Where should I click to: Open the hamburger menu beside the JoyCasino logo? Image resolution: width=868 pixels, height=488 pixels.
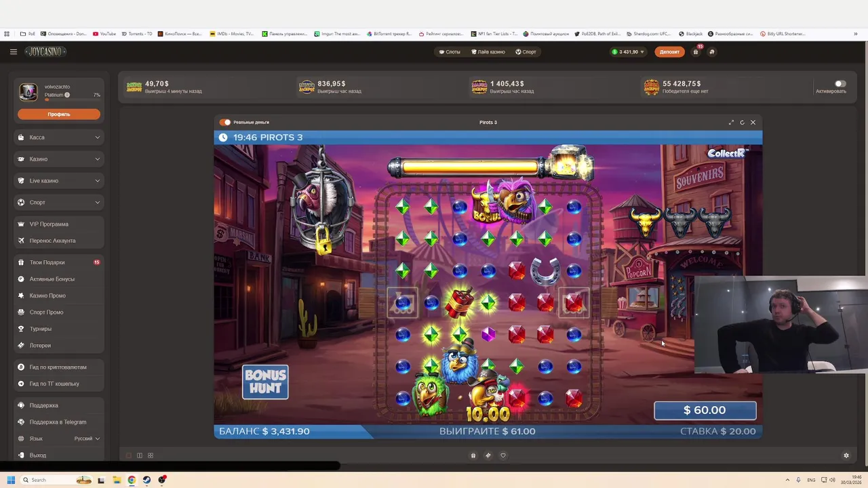(13, 52)
